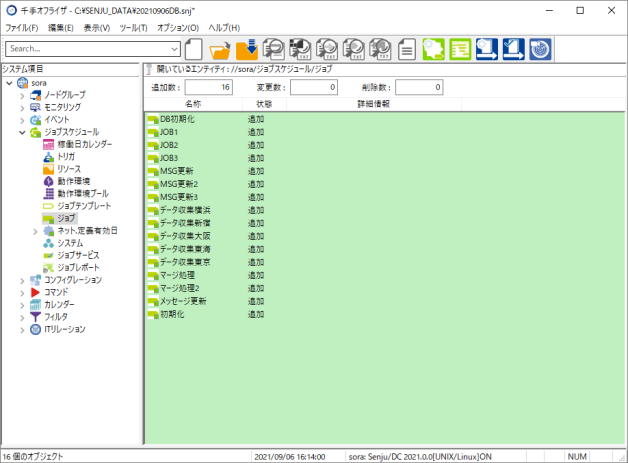The width and height of the screenshot is (628, 463).
Task: Collapse the sora root node
Action: [10, 83]
